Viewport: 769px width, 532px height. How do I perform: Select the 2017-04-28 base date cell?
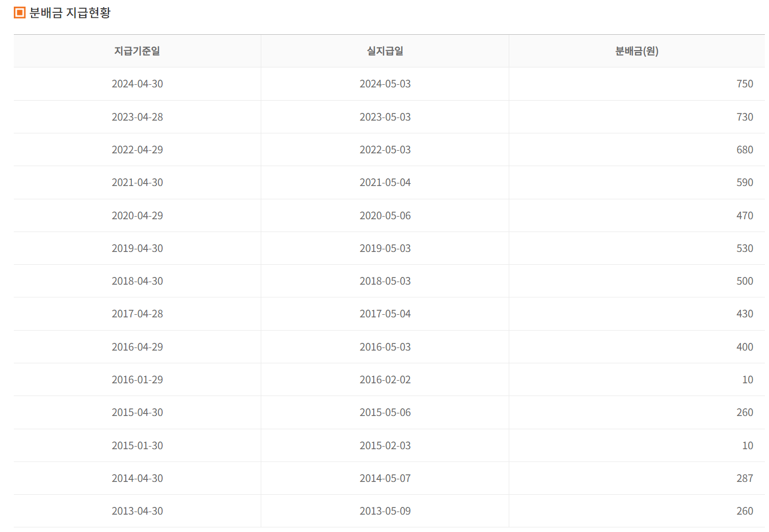(138, 314)
